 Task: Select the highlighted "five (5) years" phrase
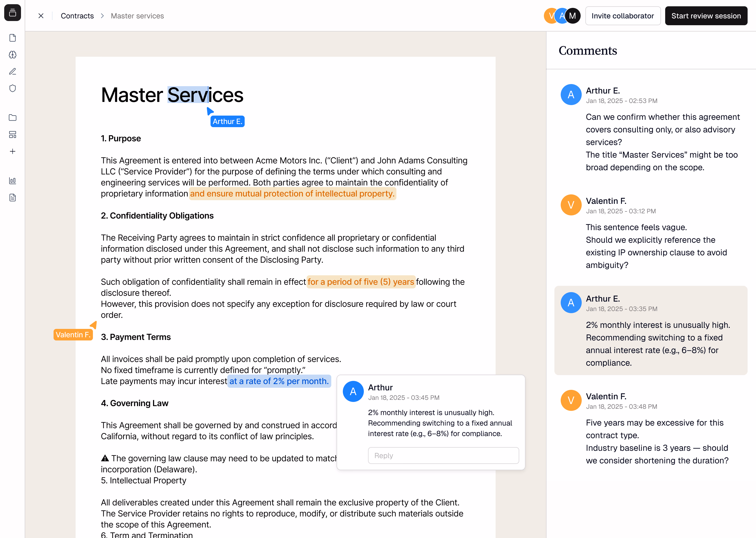[x=361, y=282]
